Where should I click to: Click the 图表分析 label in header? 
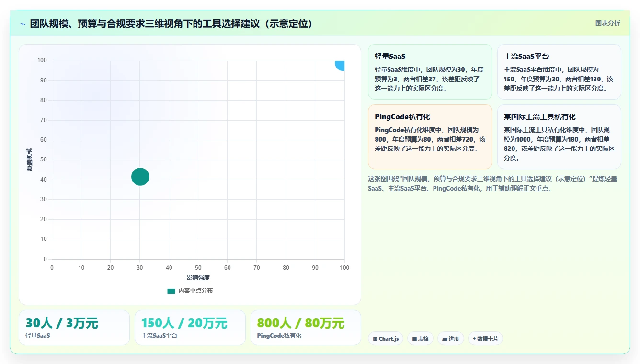607,23
